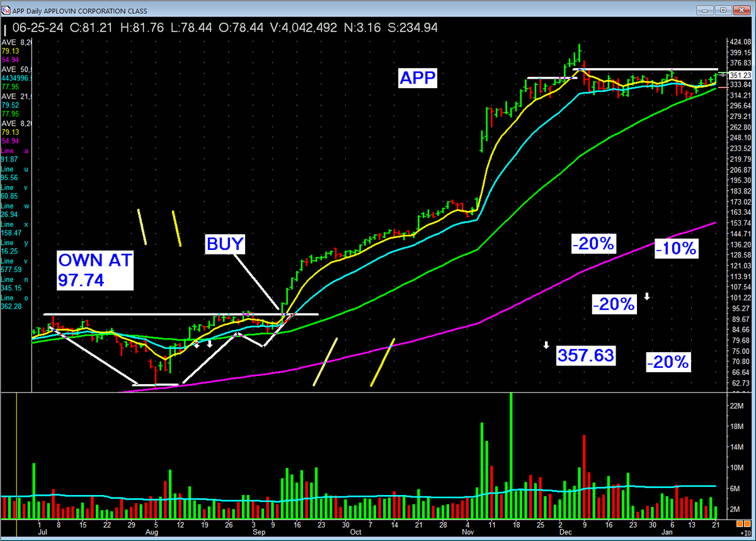756x541 pixels.
Task: Click the Line a legend entry
Action: (14, 151)
